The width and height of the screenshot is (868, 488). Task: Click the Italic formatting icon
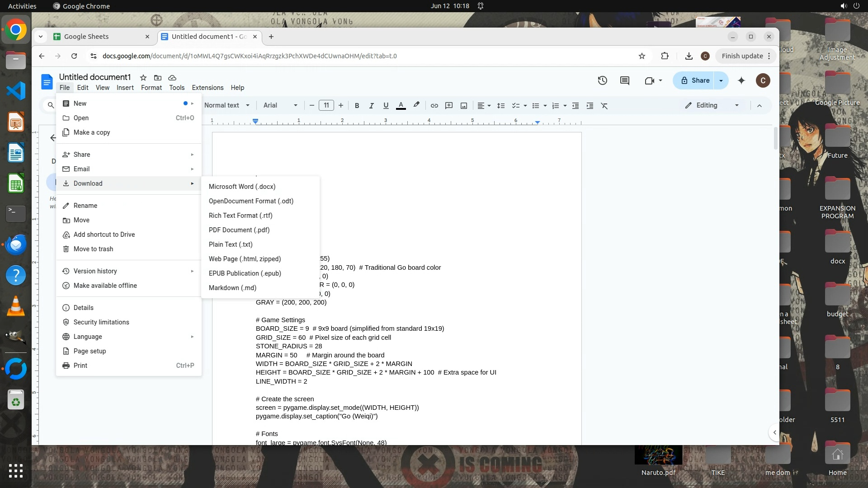click(x=371, y=105)
